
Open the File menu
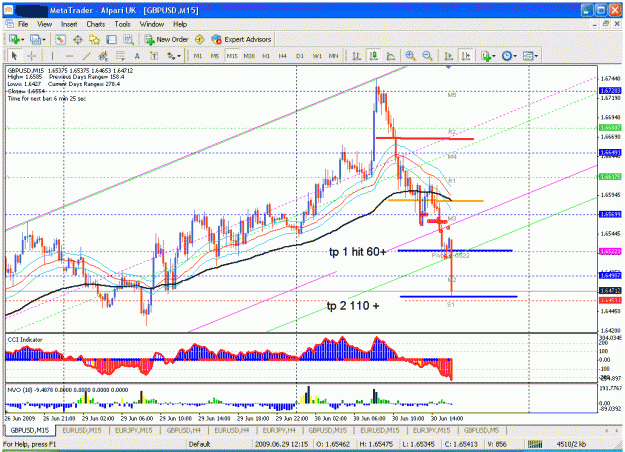pos(23,24)
